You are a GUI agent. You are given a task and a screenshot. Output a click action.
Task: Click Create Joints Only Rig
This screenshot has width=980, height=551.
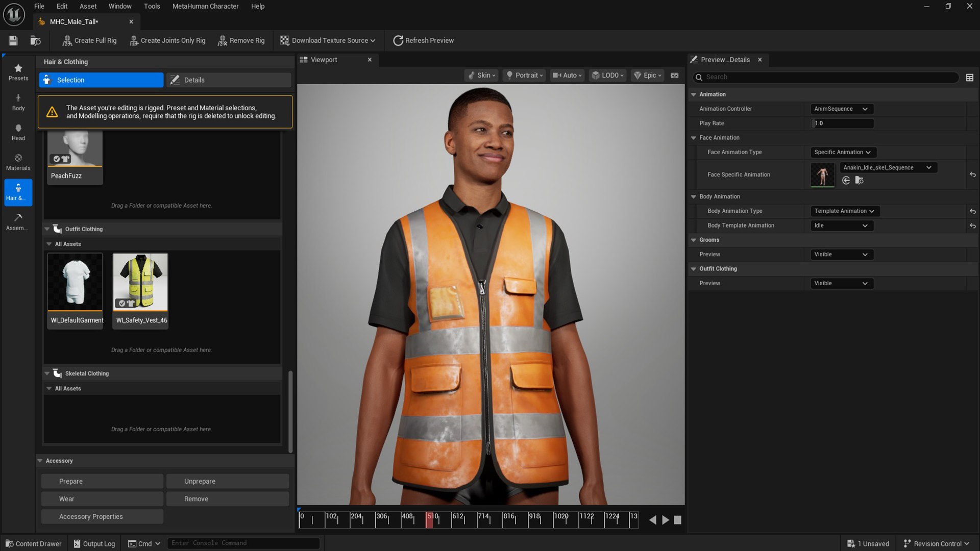coord(167,40)
